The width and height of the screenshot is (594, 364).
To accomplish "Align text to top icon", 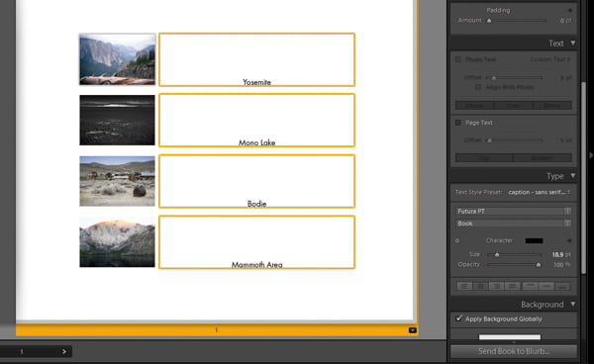I will [x=530, y=287].
